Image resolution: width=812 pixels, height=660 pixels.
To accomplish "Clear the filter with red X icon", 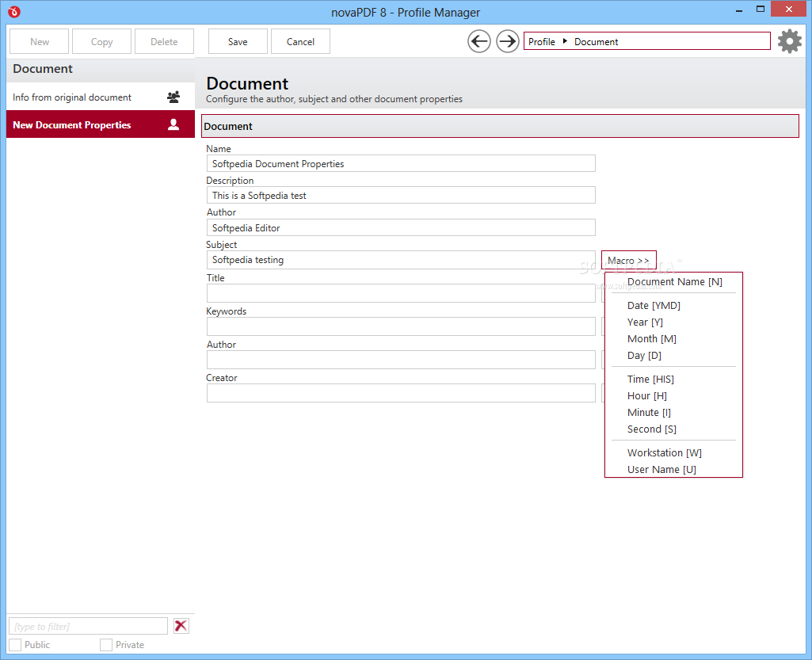I will point(181,626).
